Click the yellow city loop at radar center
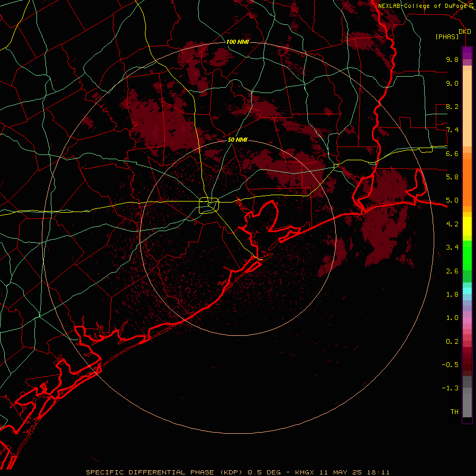 [209, 205]
